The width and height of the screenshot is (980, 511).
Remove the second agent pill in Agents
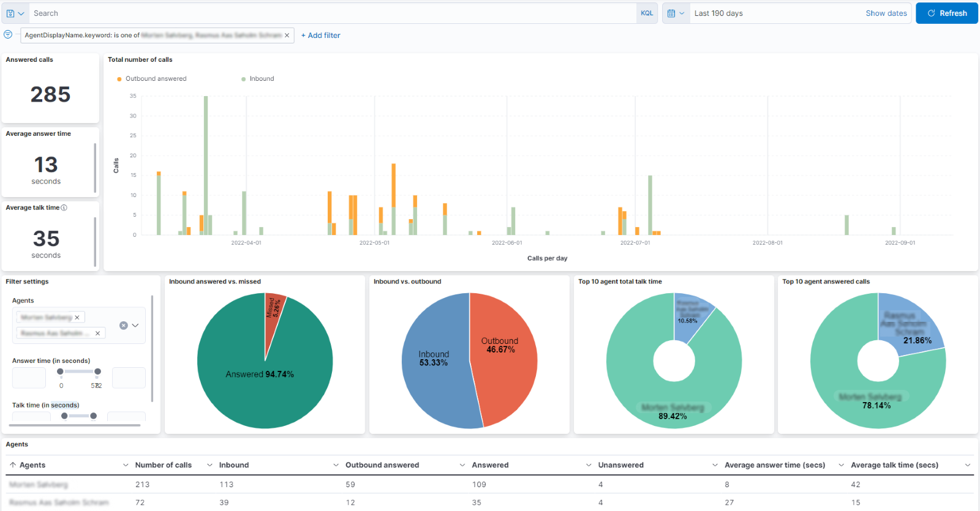[97, 334]
